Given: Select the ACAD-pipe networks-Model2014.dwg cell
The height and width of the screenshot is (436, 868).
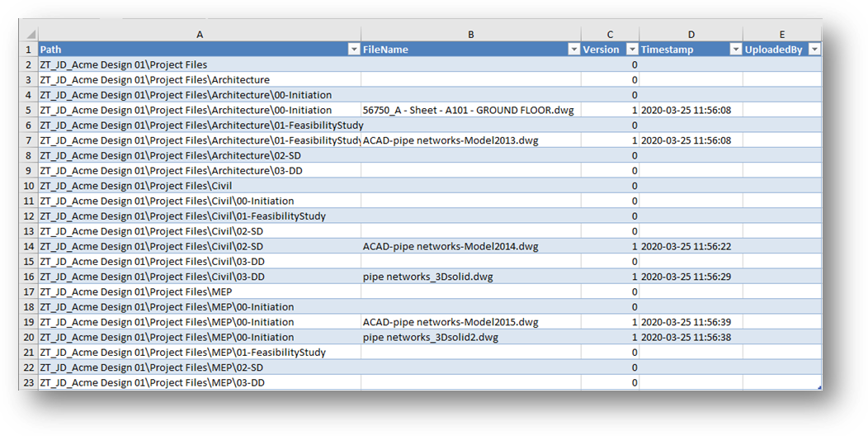Looking at the screenshot, I should 470,247.
